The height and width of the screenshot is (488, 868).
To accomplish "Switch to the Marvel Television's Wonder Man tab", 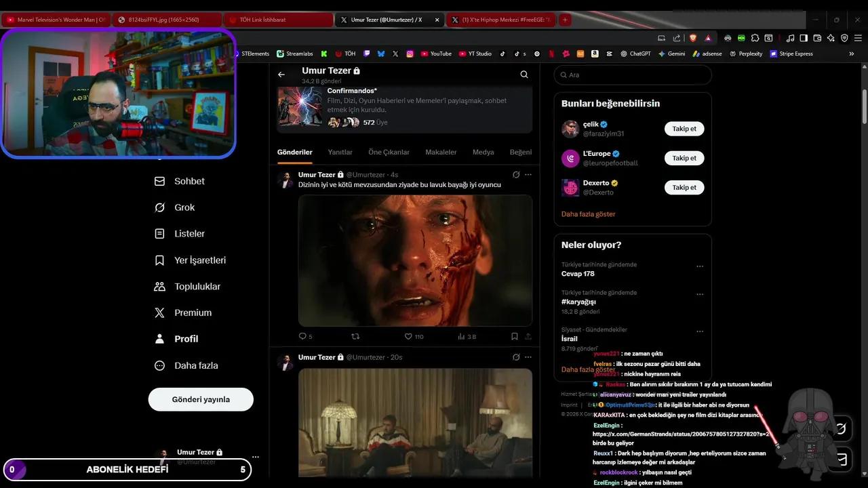I will click(x=56, y=20).
